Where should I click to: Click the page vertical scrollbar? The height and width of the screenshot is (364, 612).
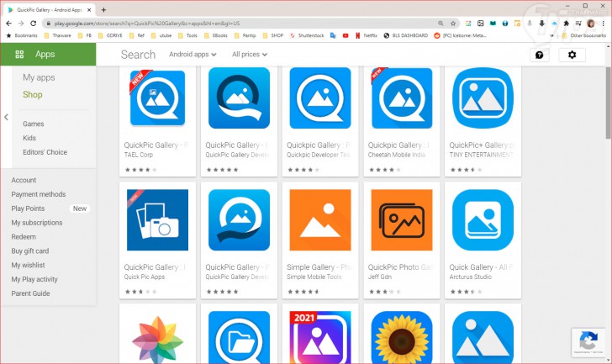609,103
